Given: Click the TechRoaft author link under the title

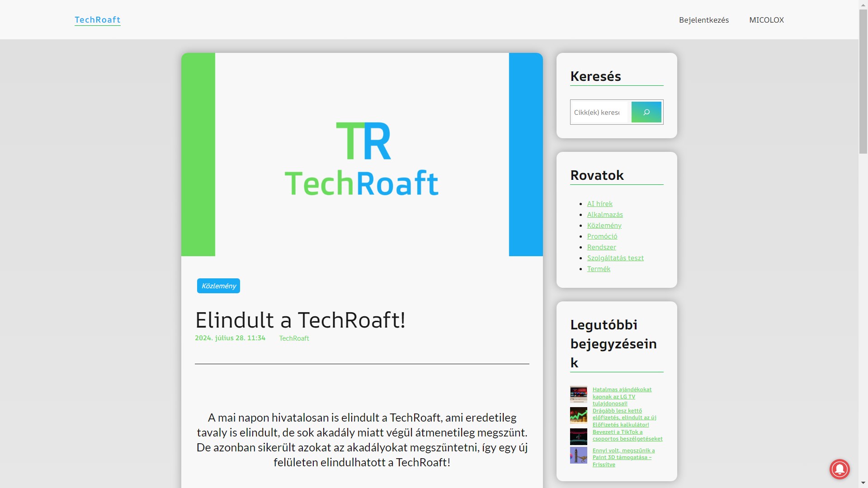Looking at the screenshot, I should tap(294, 338).
